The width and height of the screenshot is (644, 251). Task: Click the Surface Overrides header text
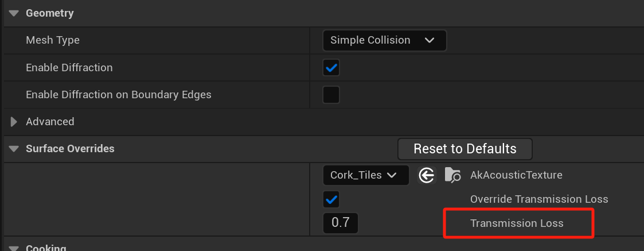pos(70,149)
